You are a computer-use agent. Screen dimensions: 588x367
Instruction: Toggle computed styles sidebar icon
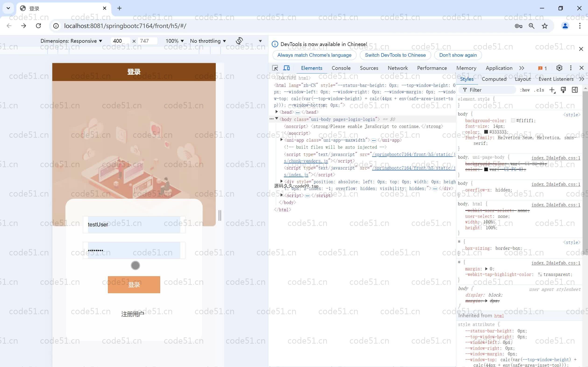click(x=575, y=90)
